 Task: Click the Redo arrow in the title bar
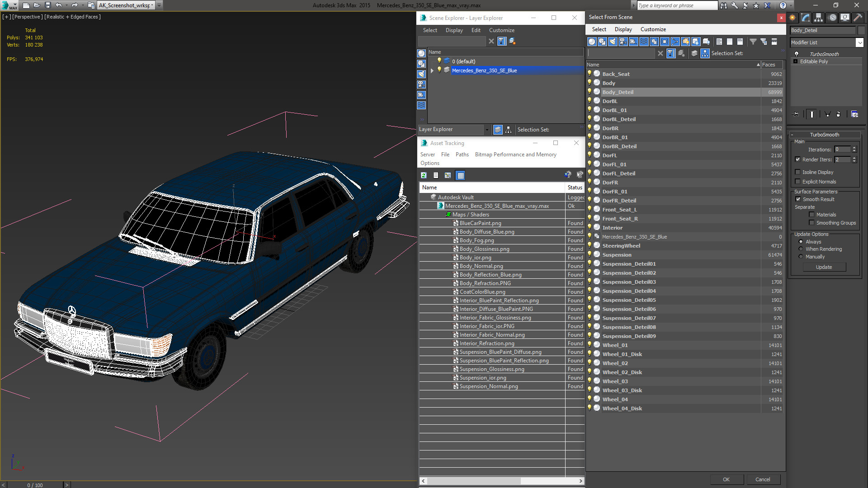(75, 5)
